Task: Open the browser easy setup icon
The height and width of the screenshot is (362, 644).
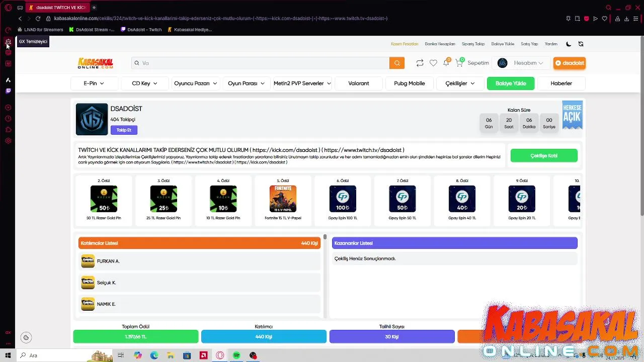Action: (636, 19)
